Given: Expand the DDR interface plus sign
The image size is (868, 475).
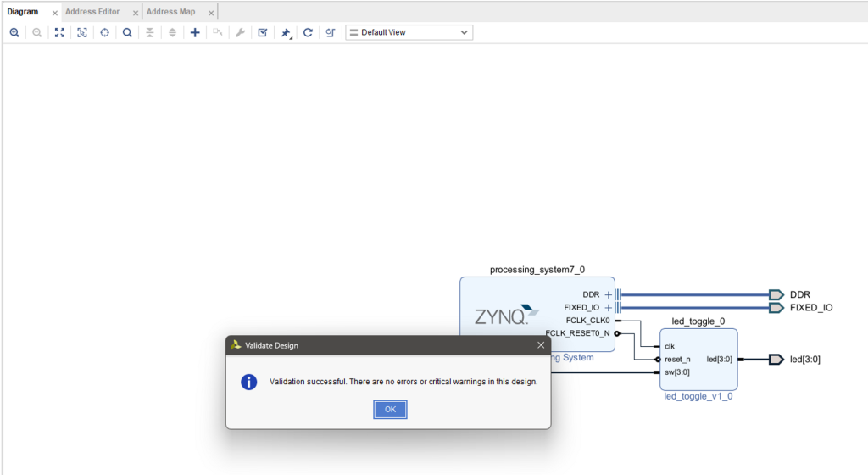Looking at the screenshot, I should click(x=609, y=294).
